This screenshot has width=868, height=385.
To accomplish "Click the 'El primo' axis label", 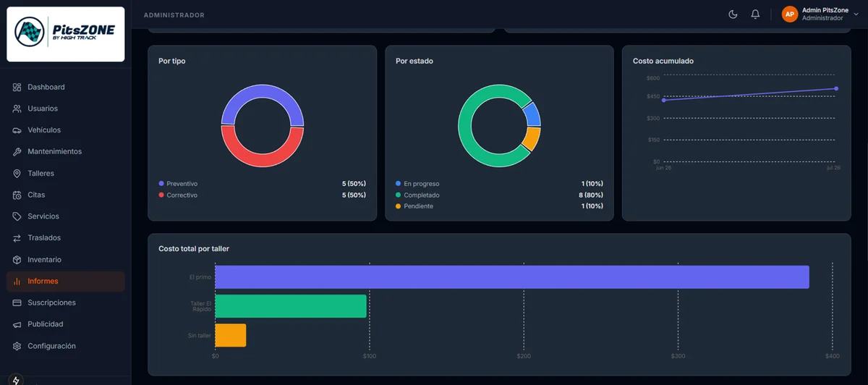I will [x=200, y=277].
